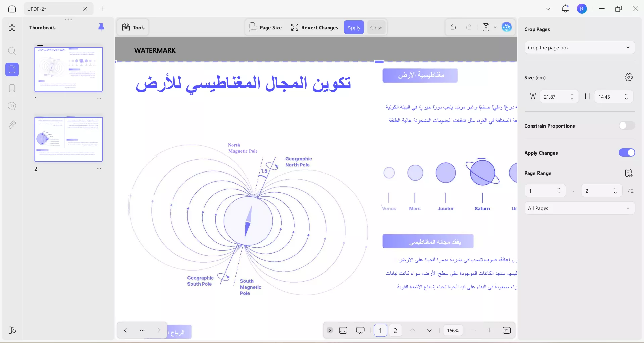The height and width of the screenshot is (343, 644).
Task: Open the Bookmarks sidebar panel
Action: click(12, 88)
